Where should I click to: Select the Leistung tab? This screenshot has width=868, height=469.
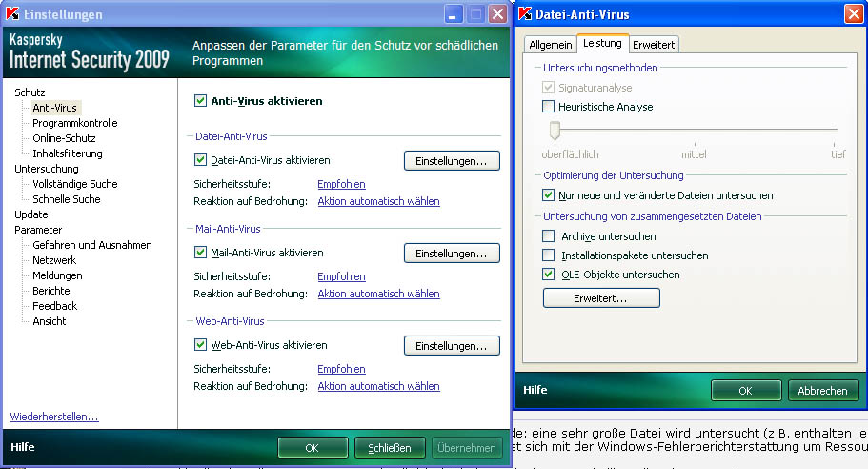(x=602, y=43)
